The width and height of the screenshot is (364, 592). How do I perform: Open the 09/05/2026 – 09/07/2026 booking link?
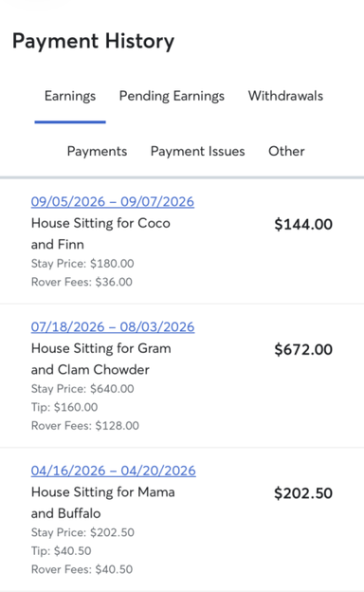tap(113, 202)
